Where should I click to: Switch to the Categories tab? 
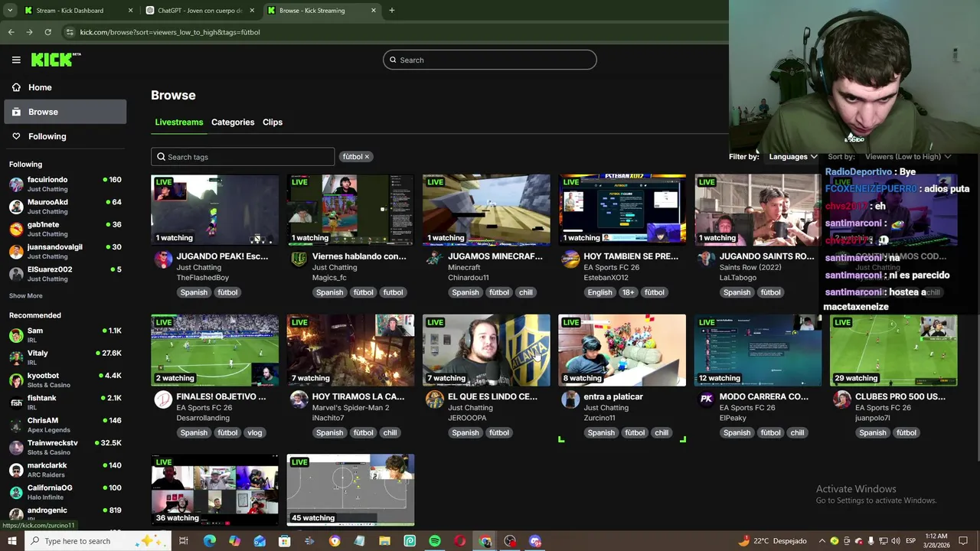233,122
